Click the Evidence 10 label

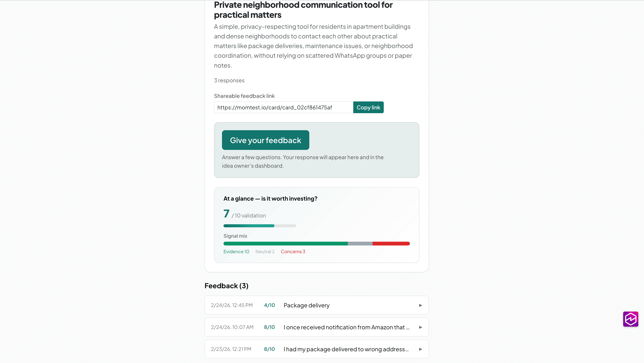pyautogui.click(x=236, y=252)
